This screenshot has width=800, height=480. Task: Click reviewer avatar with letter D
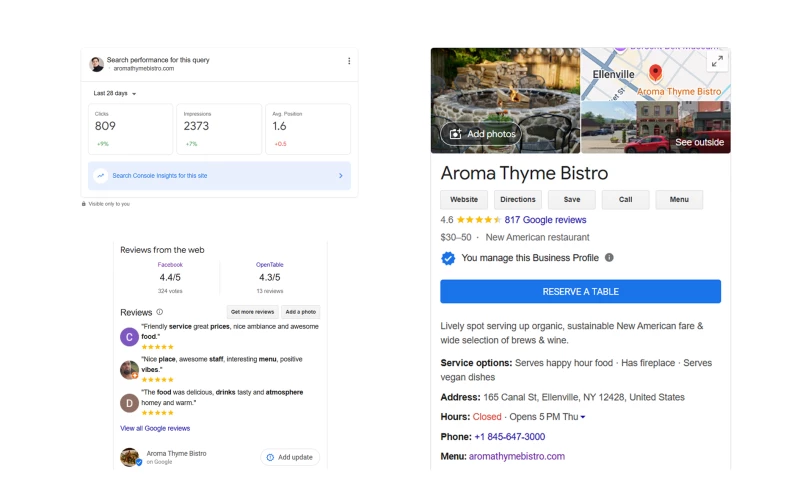[129, 403]
